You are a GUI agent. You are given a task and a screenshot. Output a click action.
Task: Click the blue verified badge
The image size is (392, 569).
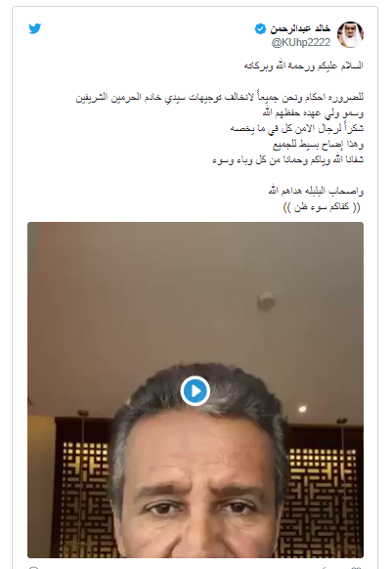[x=260, y=28]
